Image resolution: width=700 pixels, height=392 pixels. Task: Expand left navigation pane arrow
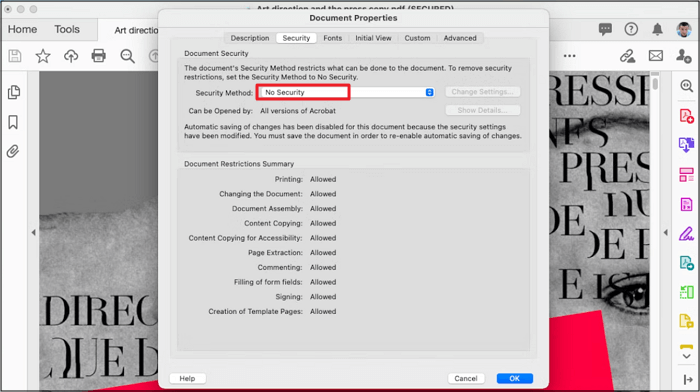click(33, 233)
